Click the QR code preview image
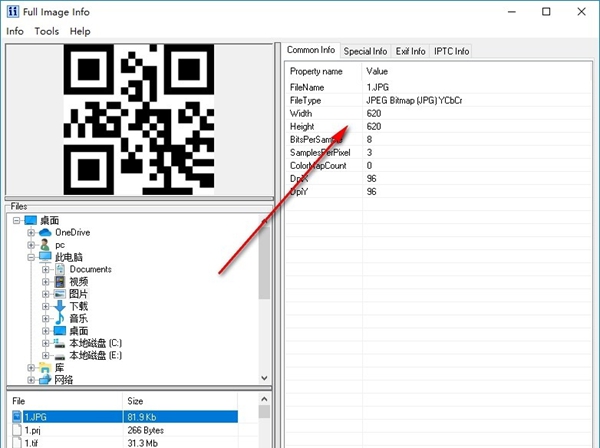Viewport: 600px width, 448px height. coord(139,119)
